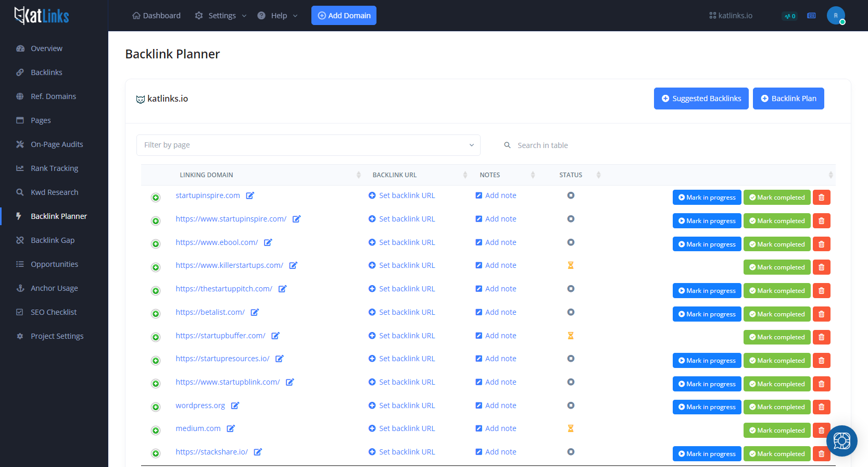868x467 pixels.
Task: Open Backlink Gap in sidebar
Action: 53,240
